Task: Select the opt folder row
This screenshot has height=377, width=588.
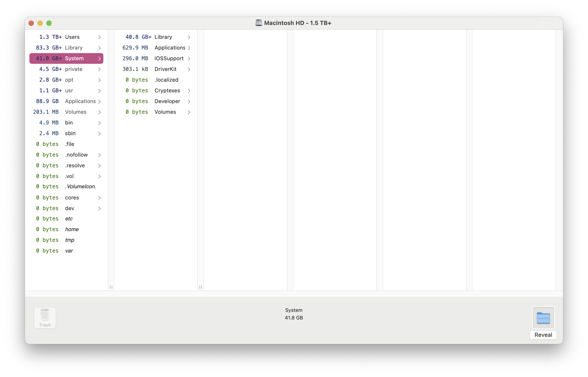Action: 66,80
